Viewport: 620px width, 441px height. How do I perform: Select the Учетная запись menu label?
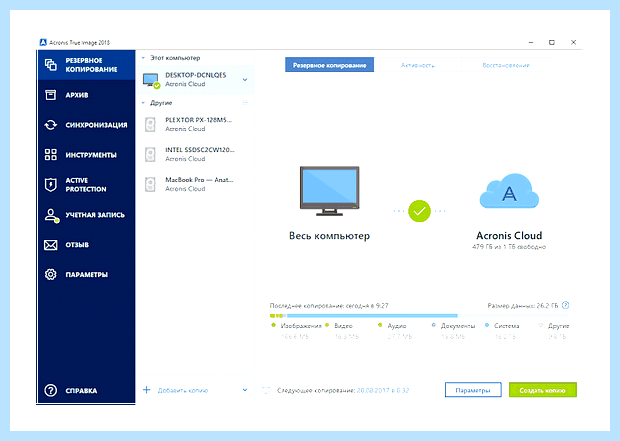(x=95, y=215)
